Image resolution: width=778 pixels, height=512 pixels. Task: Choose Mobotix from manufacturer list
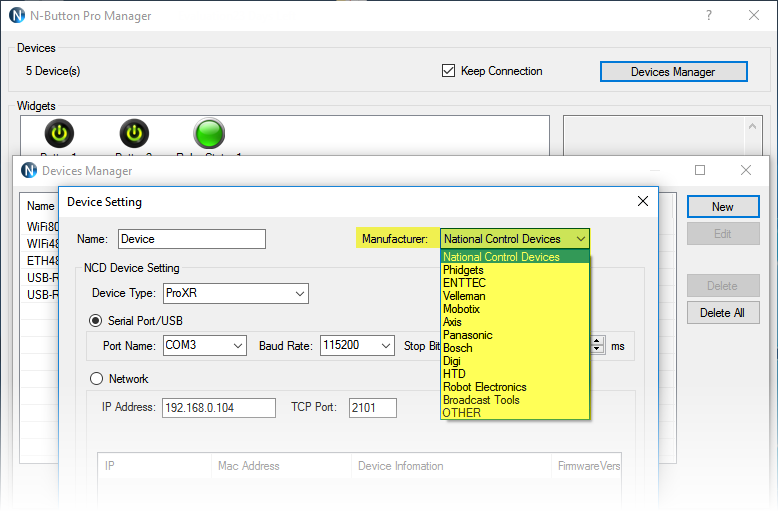(x=515, y=309)
